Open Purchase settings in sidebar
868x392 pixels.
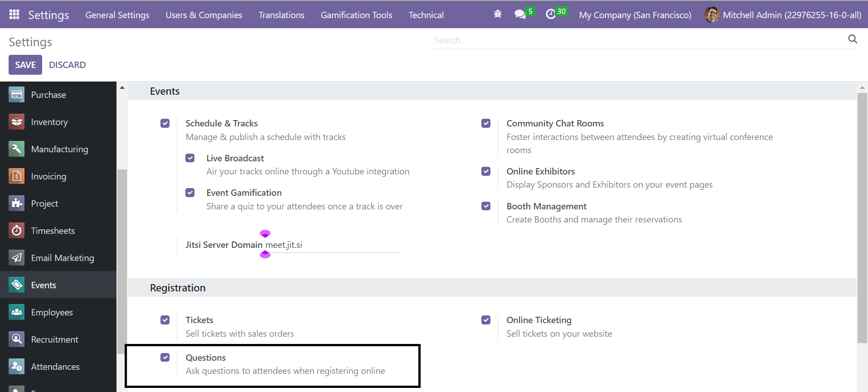58,95
